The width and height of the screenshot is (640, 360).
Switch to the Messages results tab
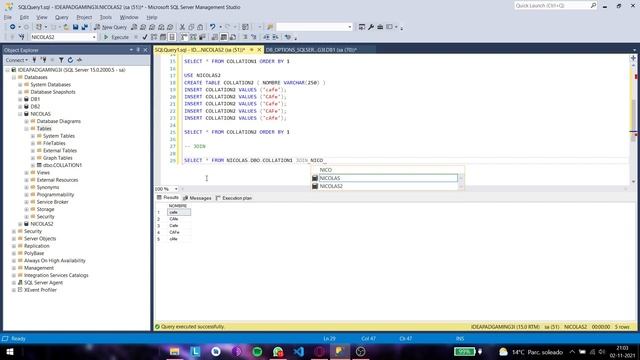(197, 198)
